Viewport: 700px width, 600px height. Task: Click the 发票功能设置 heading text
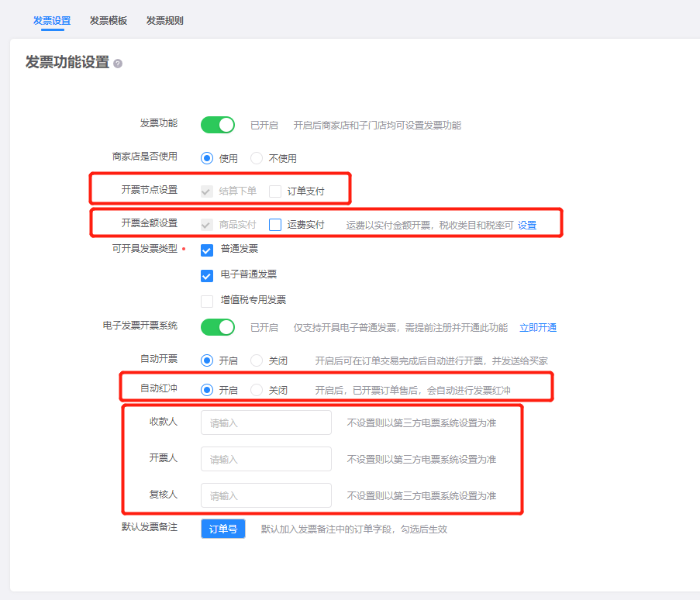[x=67, y=62]
